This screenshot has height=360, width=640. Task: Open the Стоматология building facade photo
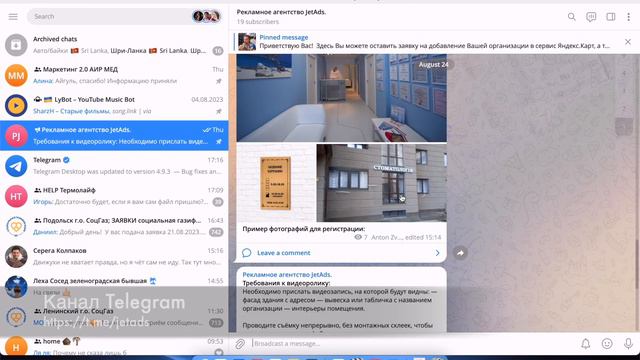tap(382, 183)
